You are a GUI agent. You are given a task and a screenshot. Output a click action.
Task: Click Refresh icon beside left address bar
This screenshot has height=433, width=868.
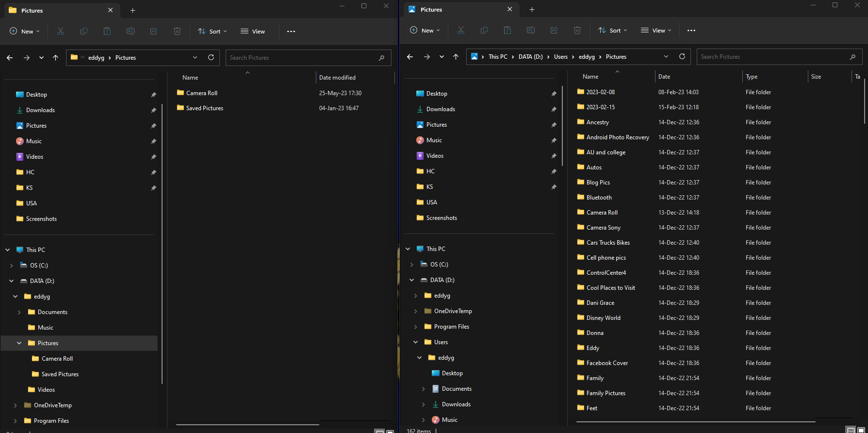click(x=211, y=57)
